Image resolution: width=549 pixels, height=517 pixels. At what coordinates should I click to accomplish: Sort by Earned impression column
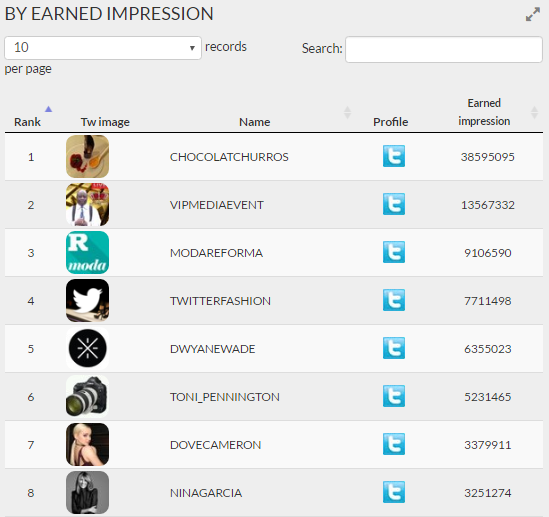tap(484, 112)
